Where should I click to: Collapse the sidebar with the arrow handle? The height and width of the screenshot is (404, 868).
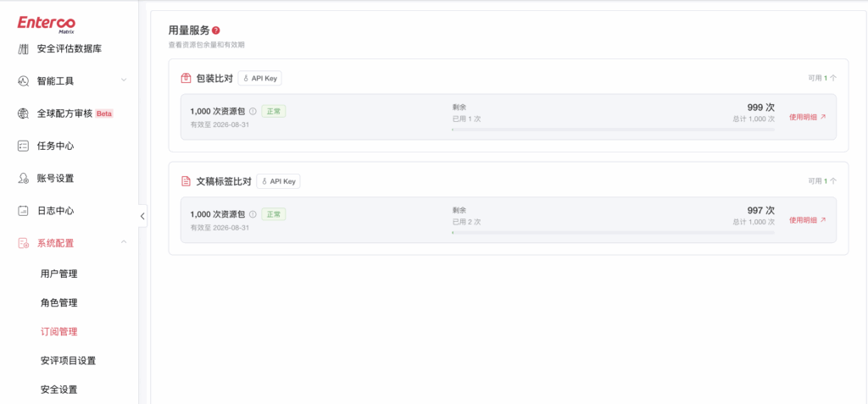tap(142, 216)
